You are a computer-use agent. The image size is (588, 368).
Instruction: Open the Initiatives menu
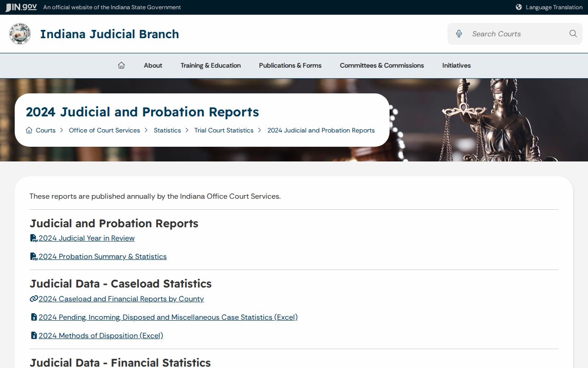[x=457, y=65]
